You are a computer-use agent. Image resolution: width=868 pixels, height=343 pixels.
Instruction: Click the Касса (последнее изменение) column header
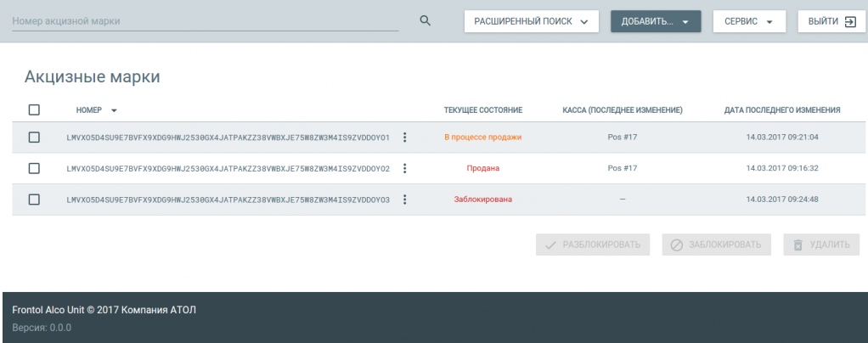coord(623,110)
